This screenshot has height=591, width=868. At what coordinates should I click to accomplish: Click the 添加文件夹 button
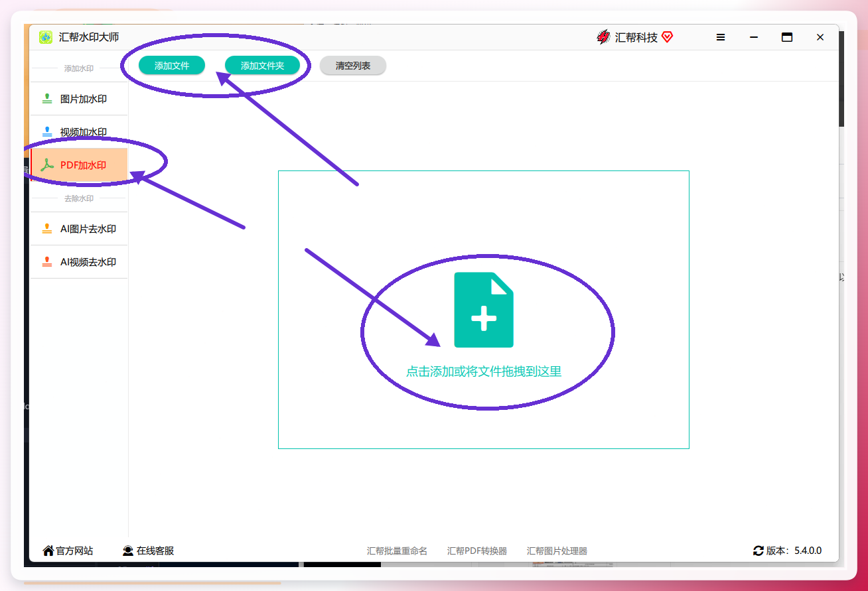click(262, 66)
